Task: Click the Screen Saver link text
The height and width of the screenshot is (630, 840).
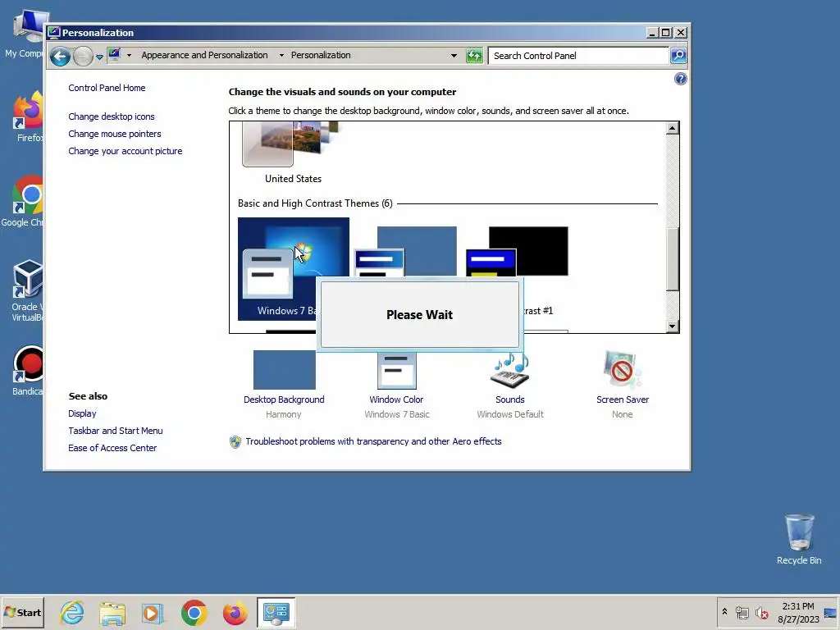Action: (623, 399)
